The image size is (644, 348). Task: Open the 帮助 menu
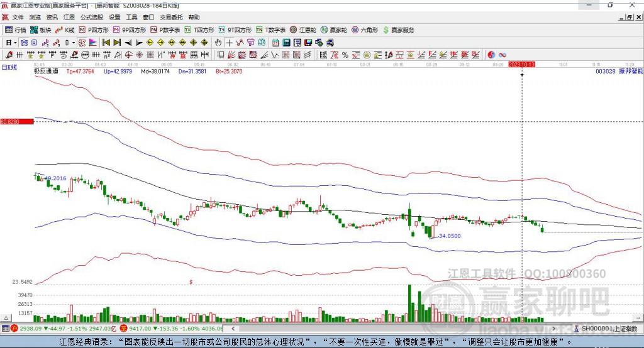pyautogui.click(x=194, y=17)
